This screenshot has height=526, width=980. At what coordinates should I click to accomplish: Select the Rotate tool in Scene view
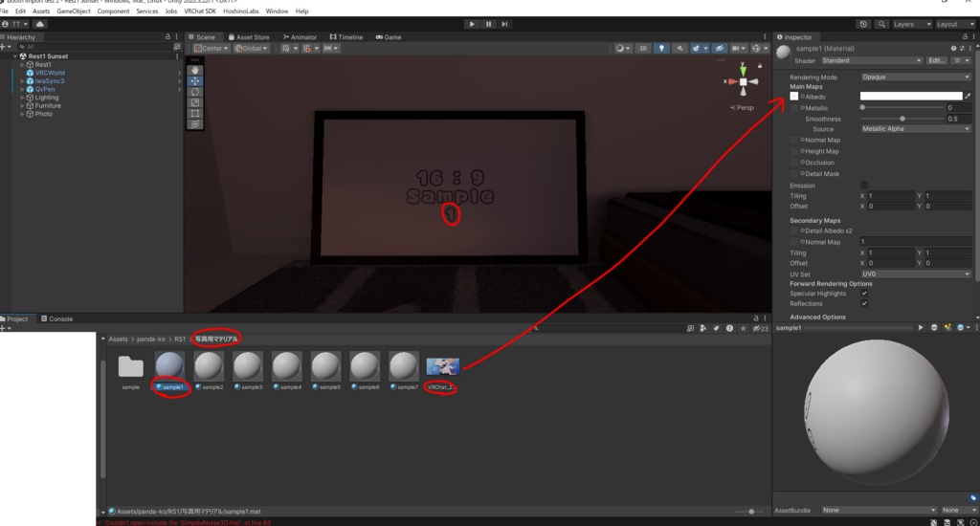[x=195, y=92]
